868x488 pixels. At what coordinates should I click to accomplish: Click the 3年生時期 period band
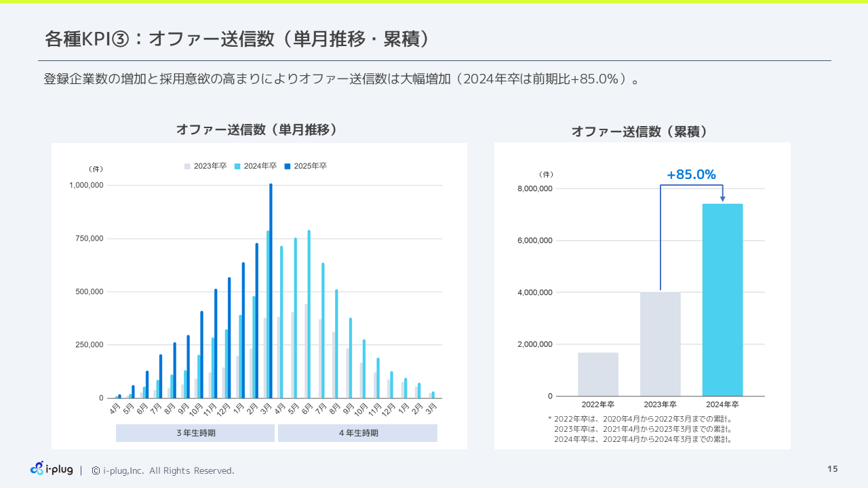(x=195, y=433)
